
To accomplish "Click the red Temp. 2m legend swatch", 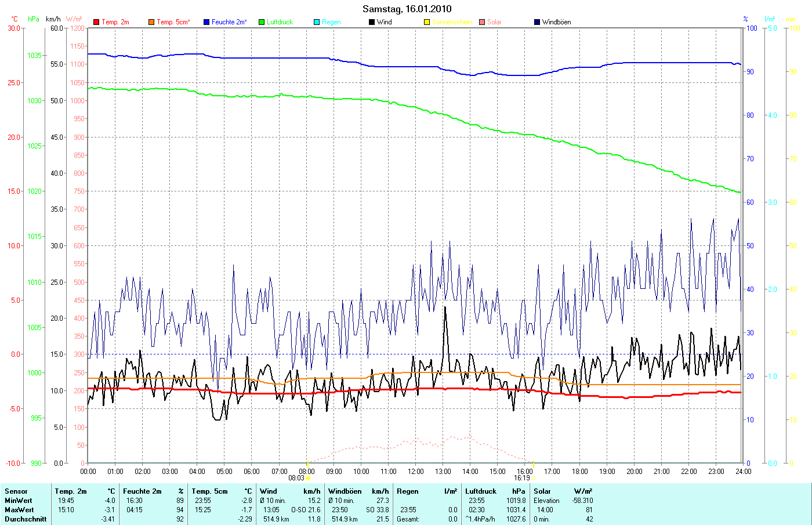I will click(96, 22).
